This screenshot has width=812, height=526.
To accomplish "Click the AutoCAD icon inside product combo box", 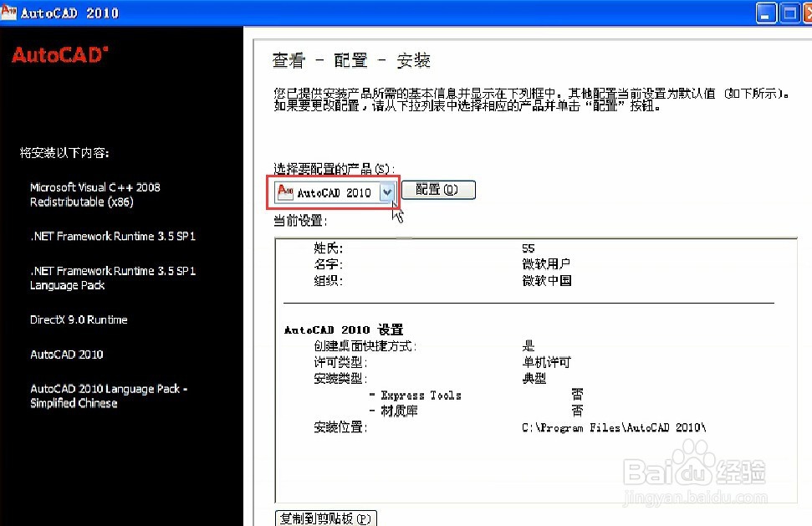I will 285,192.
